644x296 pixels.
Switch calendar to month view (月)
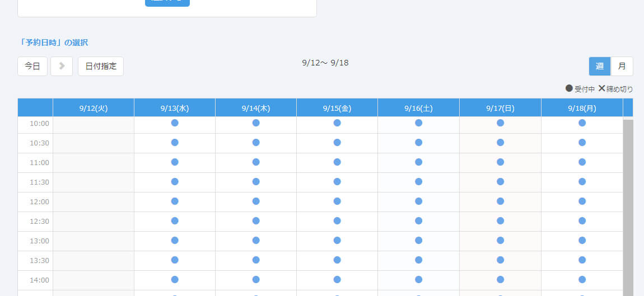click(622, 66)
